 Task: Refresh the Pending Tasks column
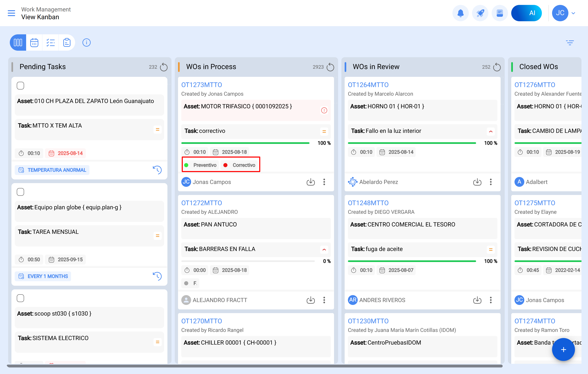(x=164, y=67)
